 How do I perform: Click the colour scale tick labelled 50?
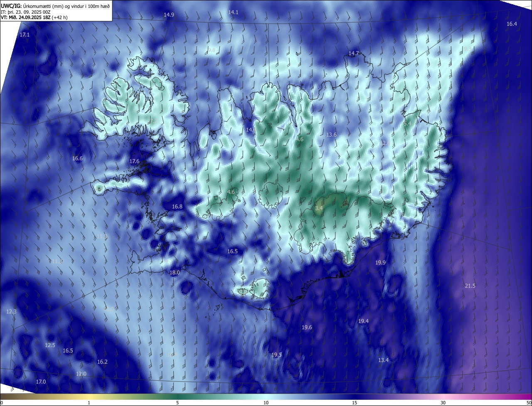[x=529, y=403]
